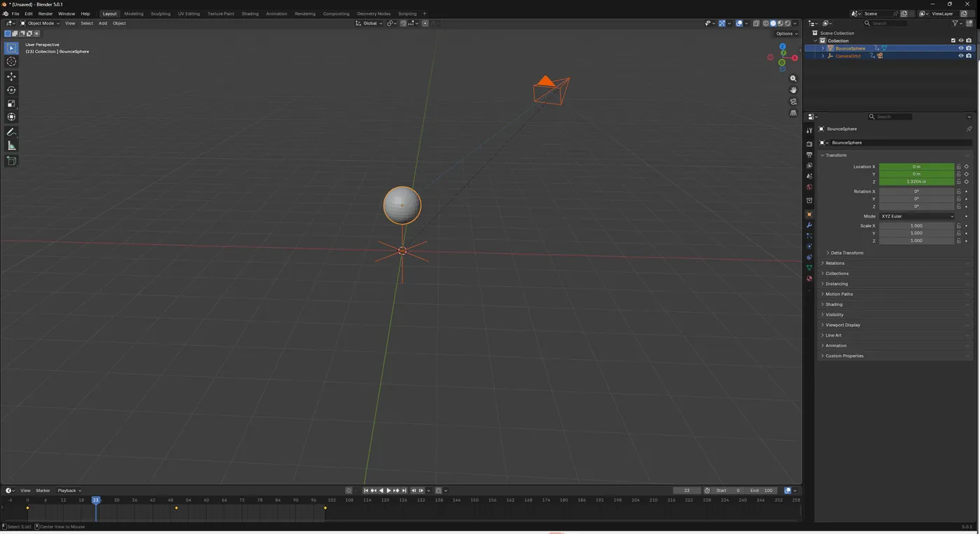Image resolution: width=980 pixels, height=534 pixels.
Task: Open the viewport Options button
Action: [786, 34]
